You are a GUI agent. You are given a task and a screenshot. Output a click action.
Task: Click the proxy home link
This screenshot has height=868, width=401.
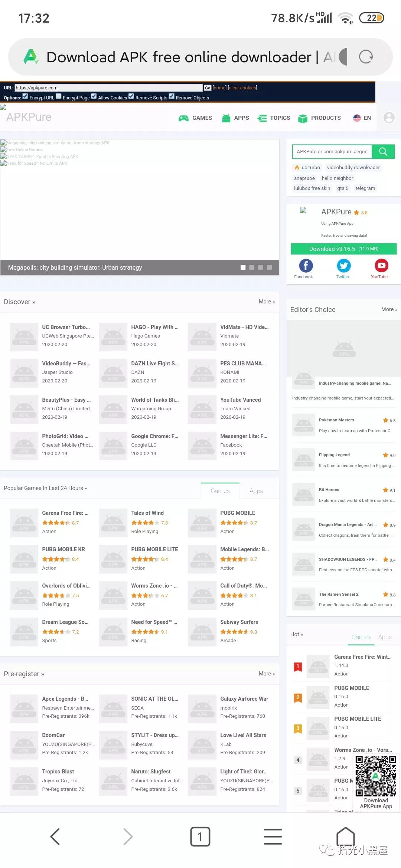pos(219,88)
